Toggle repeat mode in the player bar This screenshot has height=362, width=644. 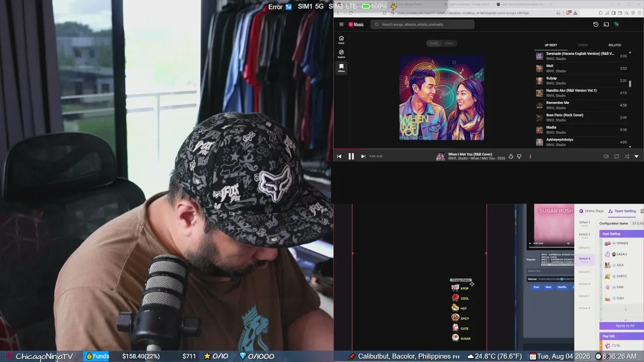tap(616, 156)
